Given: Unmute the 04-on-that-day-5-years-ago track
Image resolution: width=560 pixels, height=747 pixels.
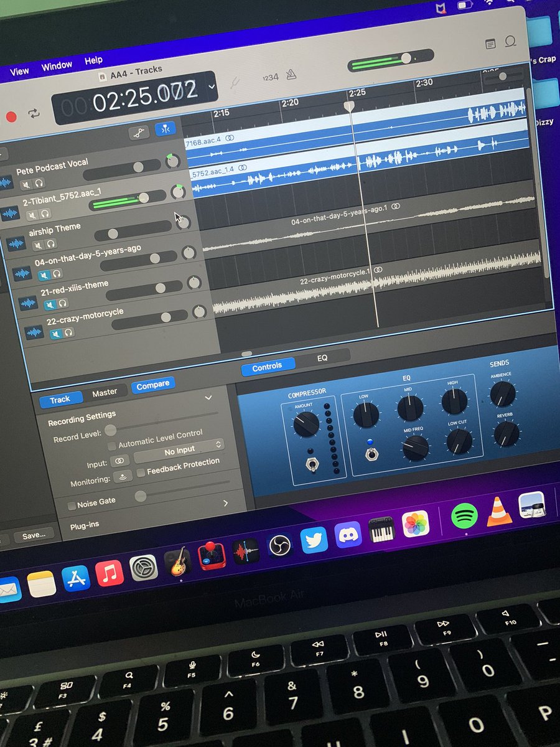Looking at the screenshot, I should click(44, 275).
